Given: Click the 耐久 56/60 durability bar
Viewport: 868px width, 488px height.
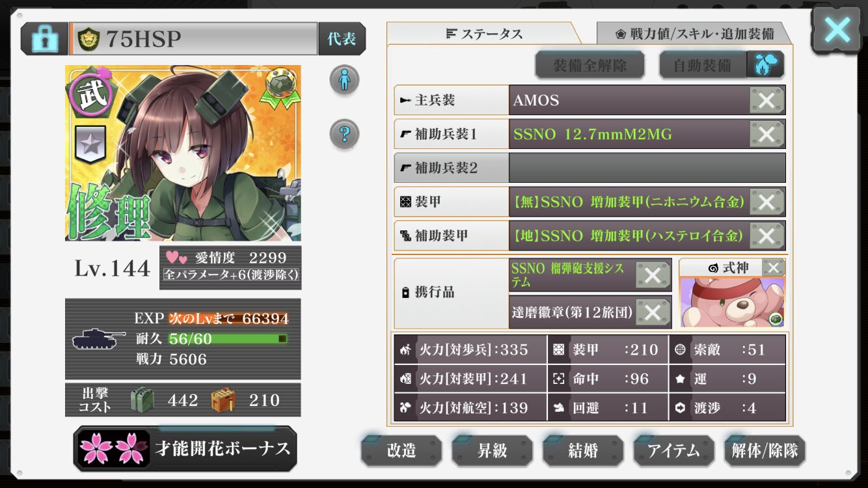Looking at the screenshot, I should [228, 339].
